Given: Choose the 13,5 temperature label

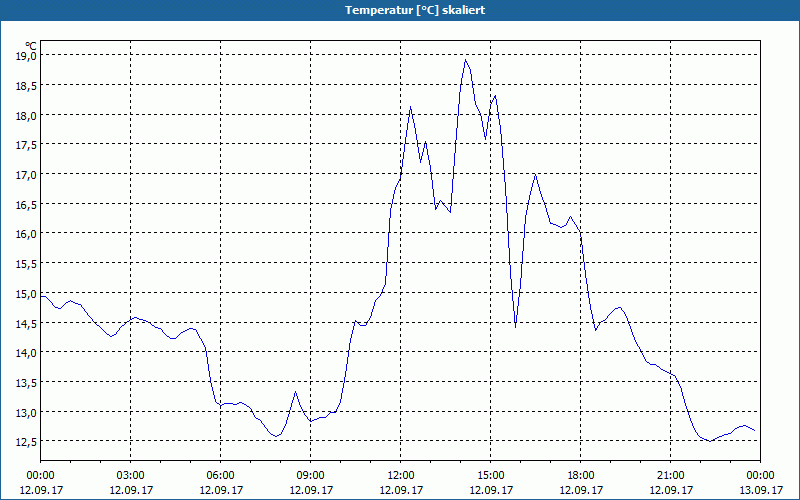Looking at the screenshot, I should [x=26, y=382].
